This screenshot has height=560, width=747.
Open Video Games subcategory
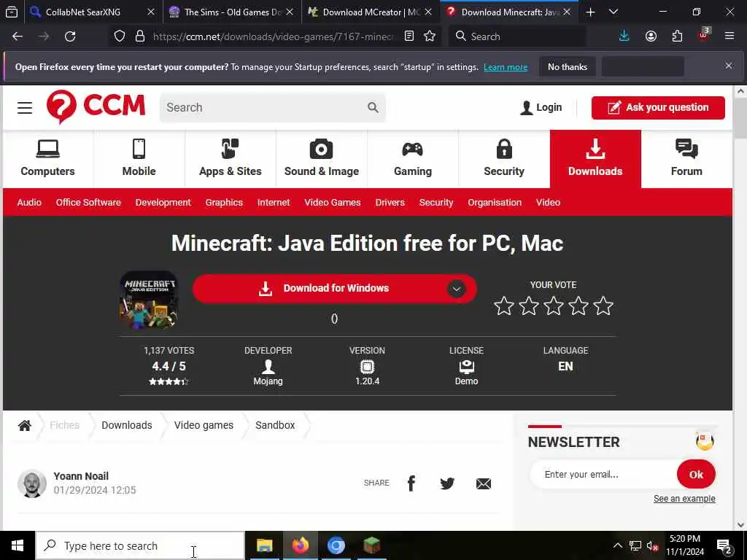[333, 203]
